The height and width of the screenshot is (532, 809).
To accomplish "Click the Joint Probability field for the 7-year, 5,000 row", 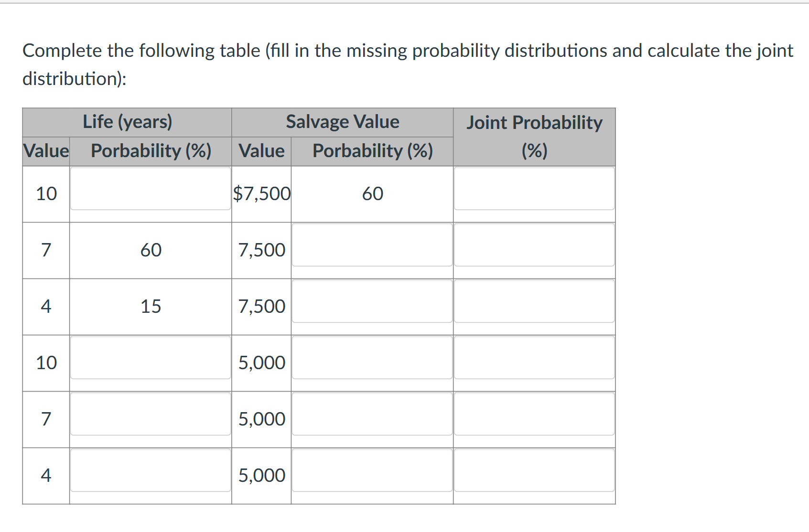I will click(534, 414).
